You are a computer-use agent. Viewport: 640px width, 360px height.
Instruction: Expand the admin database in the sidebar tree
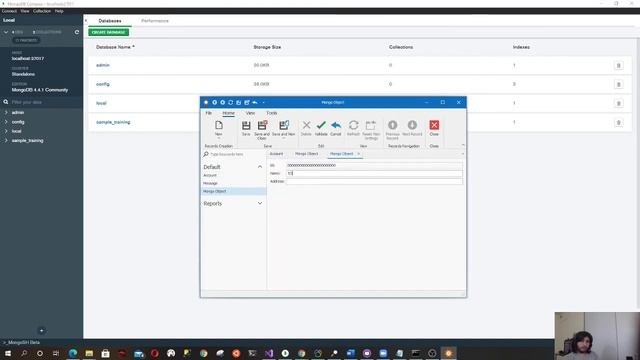[x=6, y=112]
